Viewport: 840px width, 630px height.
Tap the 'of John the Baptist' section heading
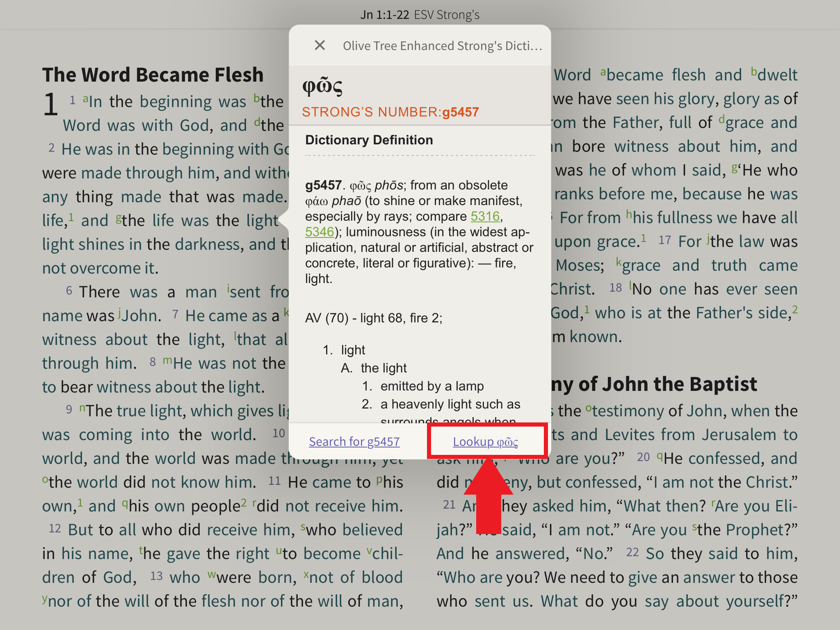pyautogui.click(x=654, y=384)
